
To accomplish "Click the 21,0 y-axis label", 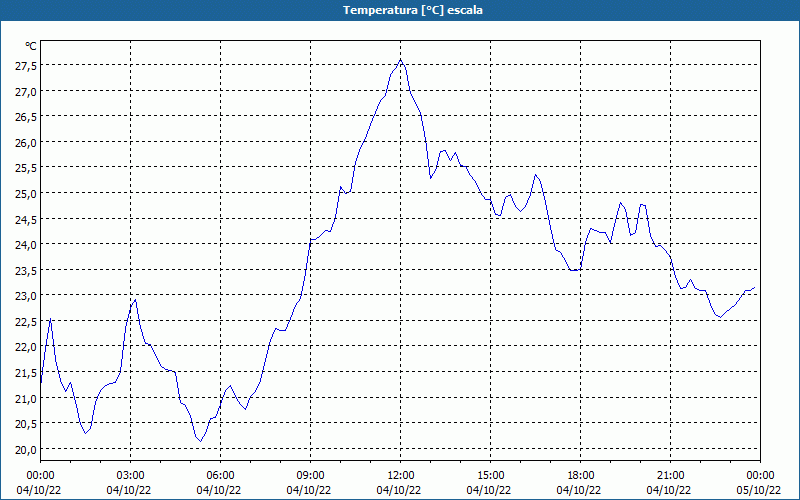I will [26, 398].
